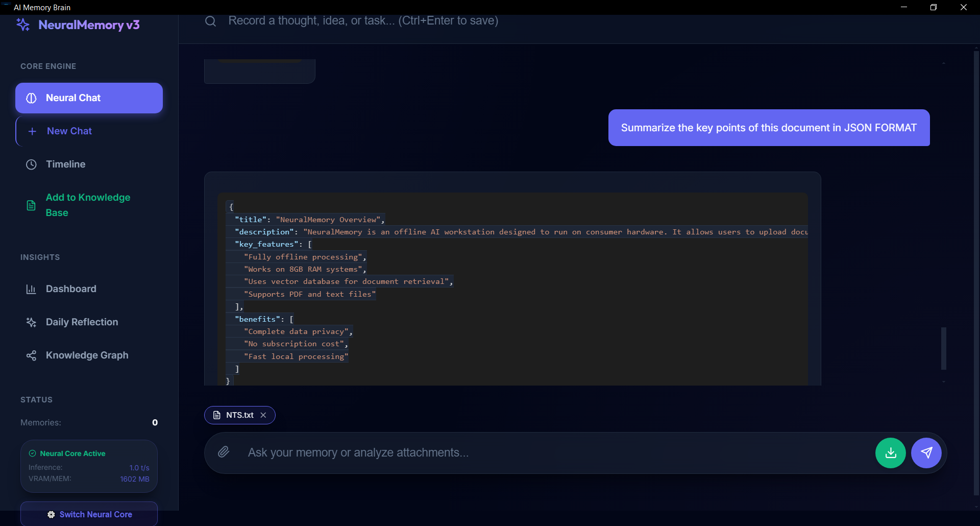Click the Knowledge Graph share icon

pyautogui.click(x=31, y=355)
